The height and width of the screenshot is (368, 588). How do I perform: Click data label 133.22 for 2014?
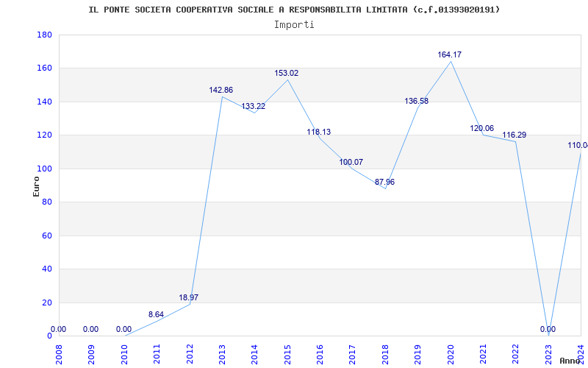[253, 106]
